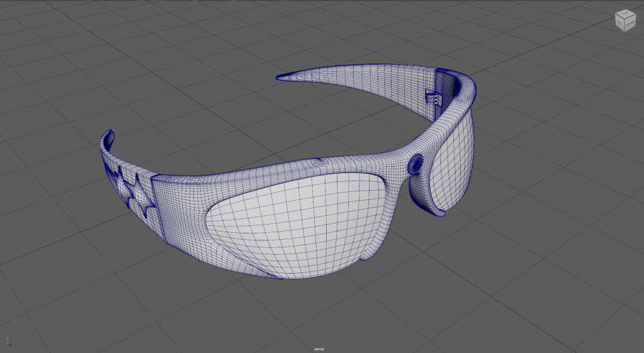Click the top face of the view cube

(626, 15)
